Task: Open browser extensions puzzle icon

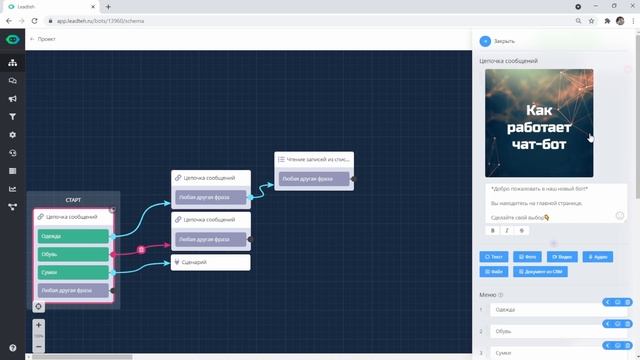Action: 607,21
